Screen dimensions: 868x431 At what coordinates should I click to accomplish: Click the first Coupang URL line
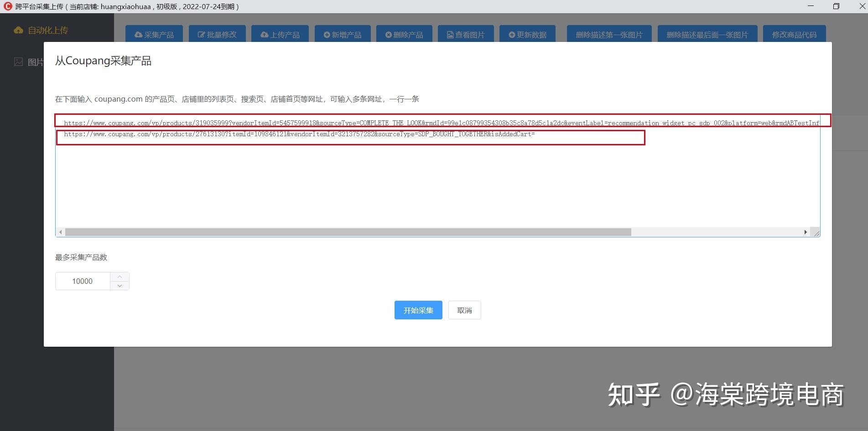tap(442, 123)
